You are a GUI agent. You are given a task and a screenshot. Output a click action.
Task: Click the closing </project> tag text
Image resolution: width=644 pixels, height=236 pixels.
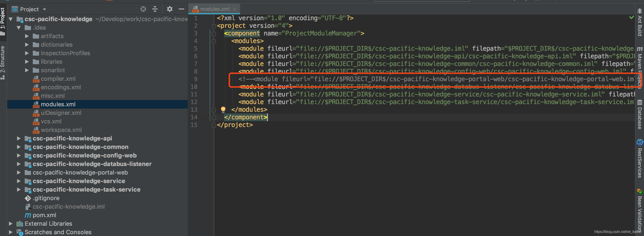pyautogui.click(x=235, y=125)
